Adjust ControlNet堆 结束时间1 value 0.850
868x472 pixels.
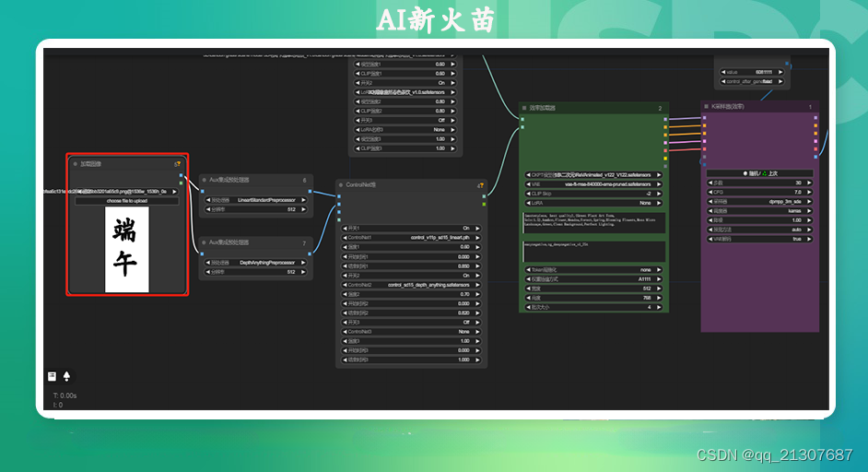tap(411, 265)
